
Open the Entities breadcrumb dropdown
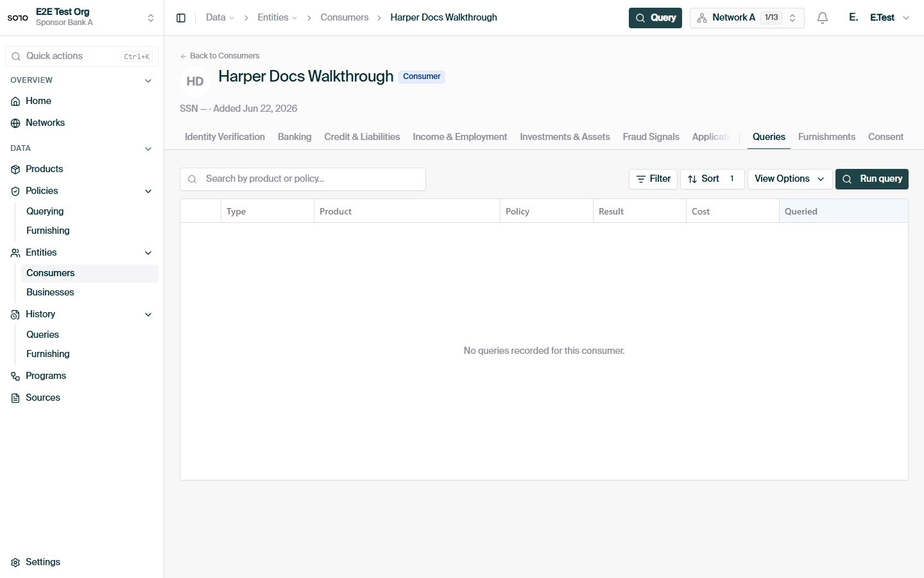coord(277,18)
